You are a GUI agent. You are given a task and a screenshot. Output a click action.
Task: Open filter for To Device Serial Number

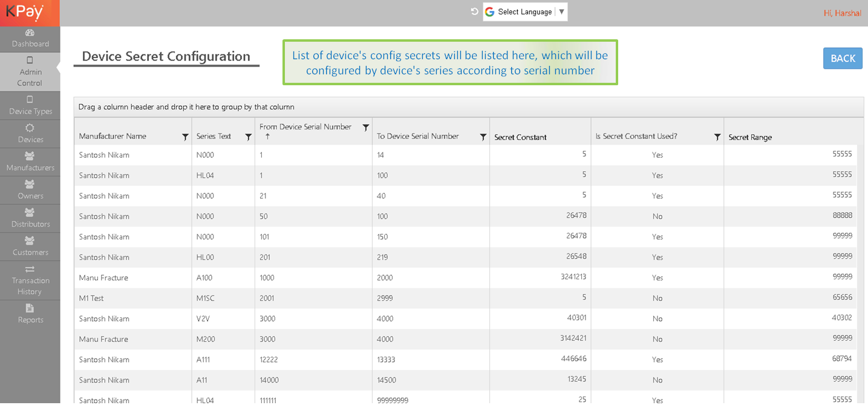click(x=483, y=137)
